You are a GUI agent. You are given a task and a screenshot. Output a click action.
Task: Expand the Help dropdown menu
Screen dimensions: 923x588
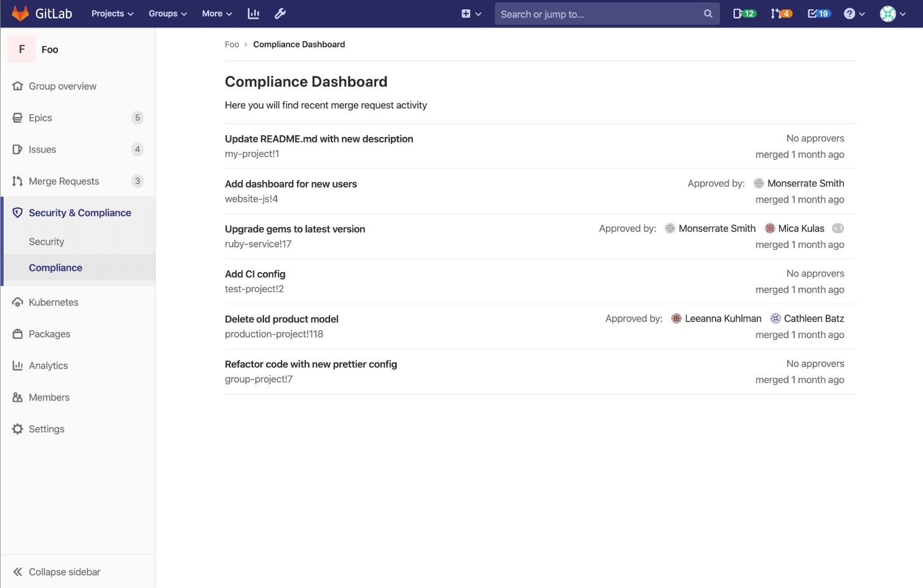[854, 13]
